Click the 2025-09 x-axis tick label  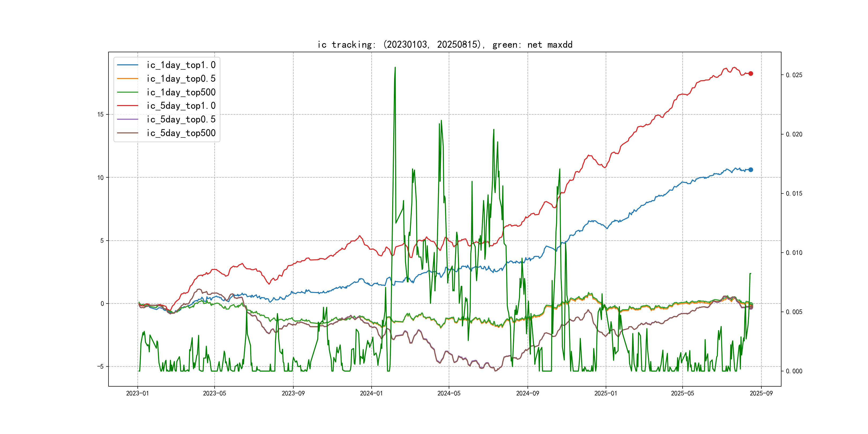(x=761, y=393)
